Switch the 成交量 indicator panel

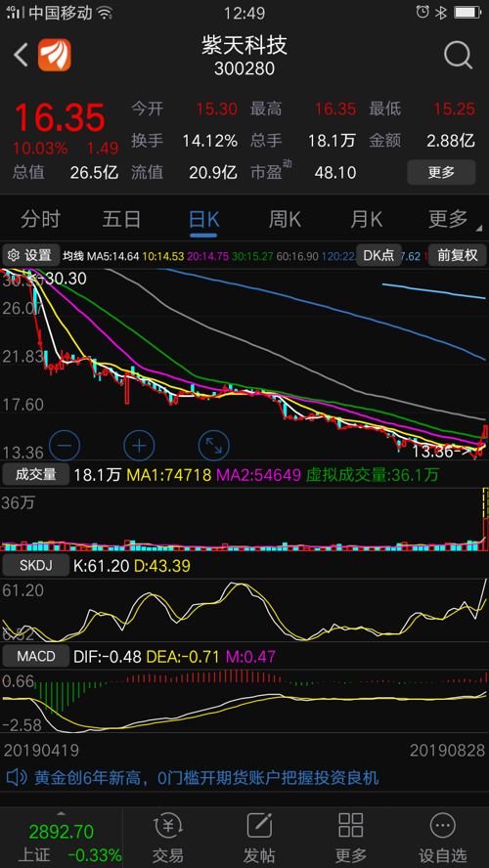[x=36, y=474]
